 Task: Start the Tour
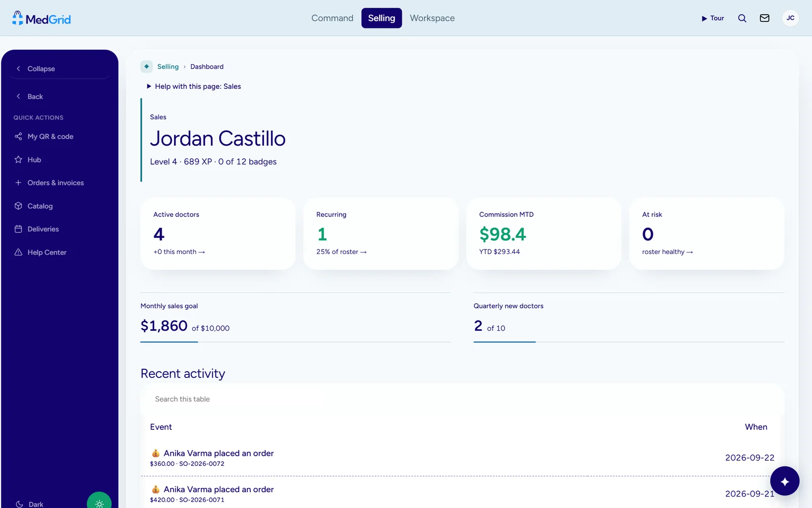(x=713, y=18)
